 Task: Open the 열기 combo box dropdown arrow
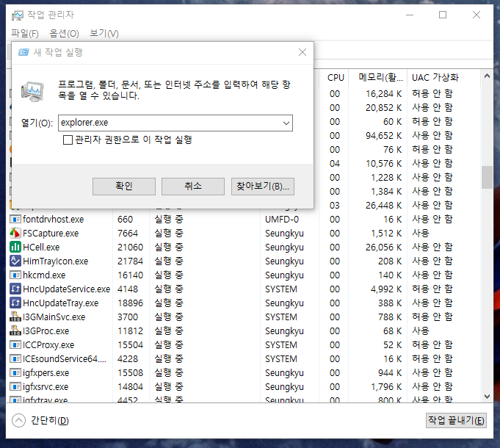tap(286, 123)
